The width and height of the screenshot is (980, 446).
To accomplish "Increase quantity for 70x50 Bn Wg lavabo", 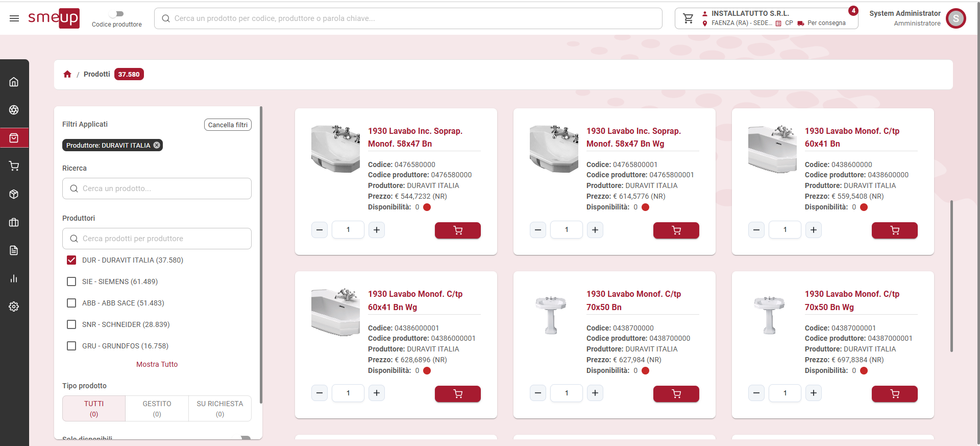I will point(814,393).
